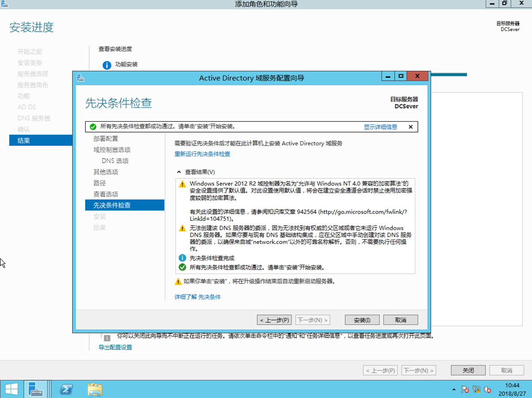Maximize the Active Directory 域服务配置向导 window
Screen dimensions: 532x398
[401, 76]
